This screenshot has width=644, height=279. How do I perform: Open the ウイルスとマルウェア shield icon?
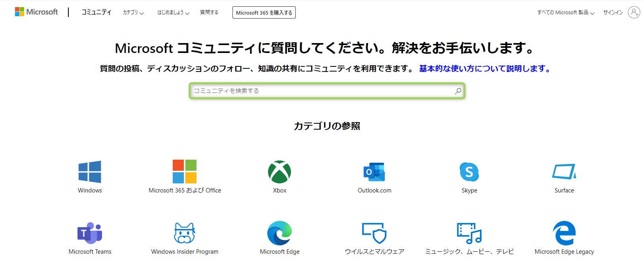tap(374, 233)
